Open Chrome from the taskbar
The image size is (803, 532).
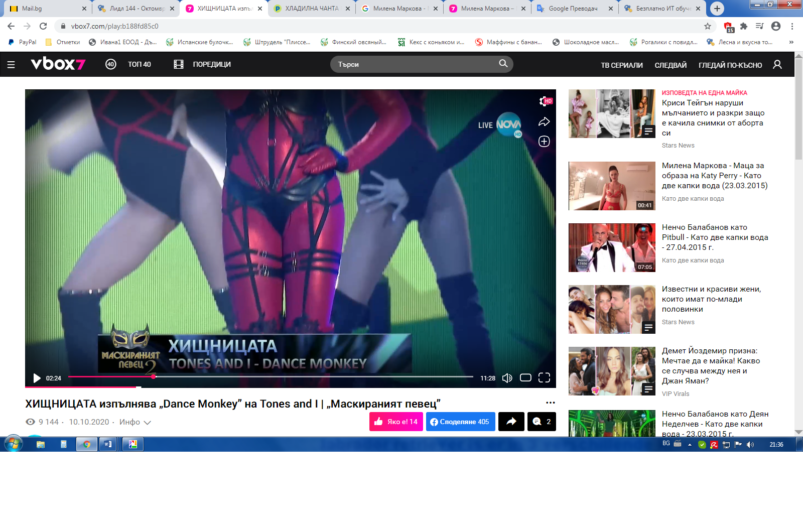86,444
